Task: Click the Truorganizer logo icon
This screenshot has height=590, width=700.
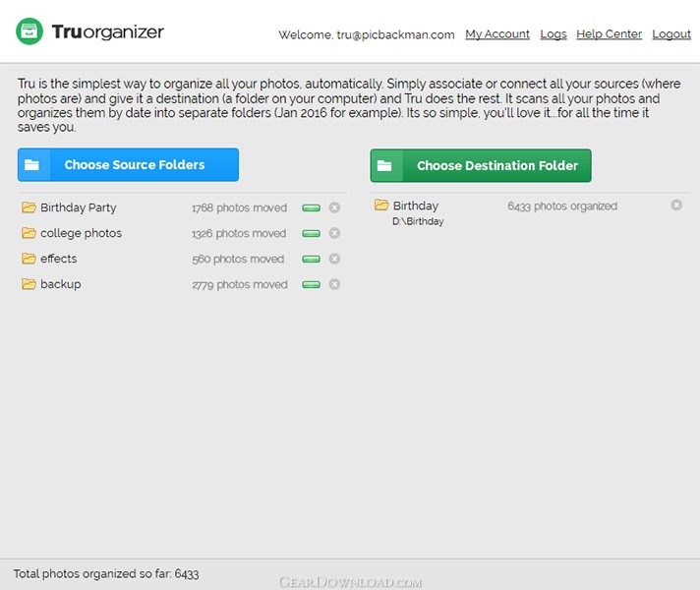Action: [x=29, y=31]
